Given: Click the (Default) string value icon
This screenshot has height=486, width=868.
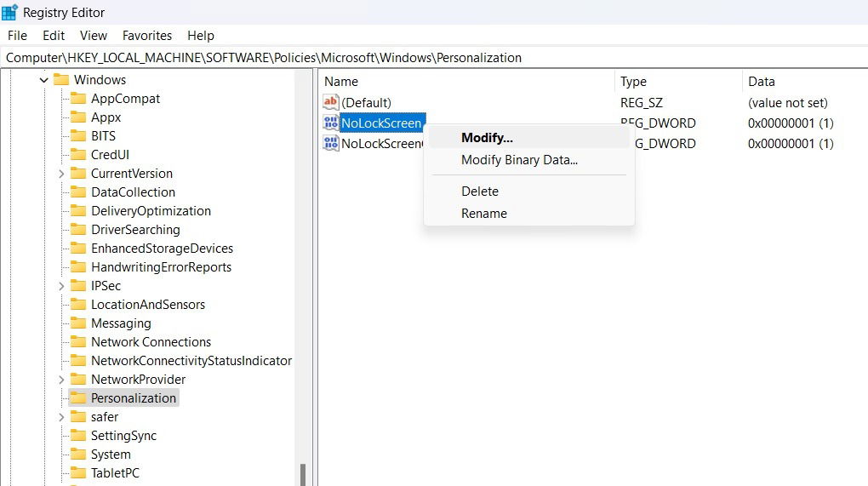Looking at the screenshot, I should (x=331, y=102).
